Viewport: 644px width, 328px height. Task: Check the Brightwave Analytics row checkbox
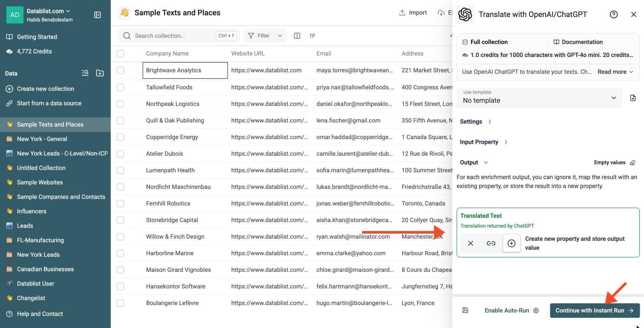pyautogui.click(x=120, y=70)
